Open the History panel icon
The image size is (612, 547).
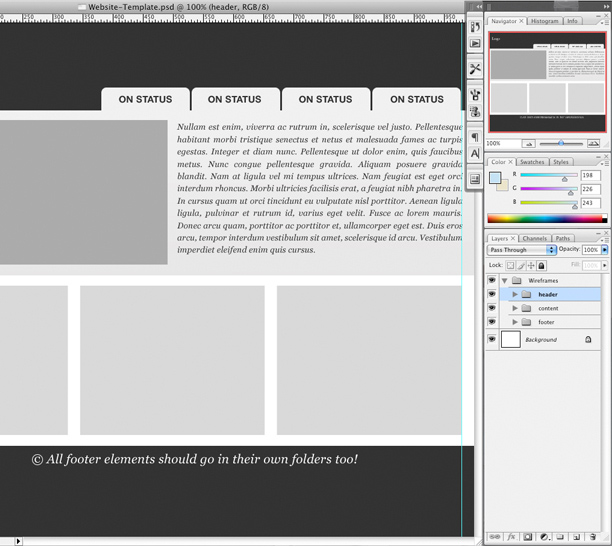pos(475,27)
